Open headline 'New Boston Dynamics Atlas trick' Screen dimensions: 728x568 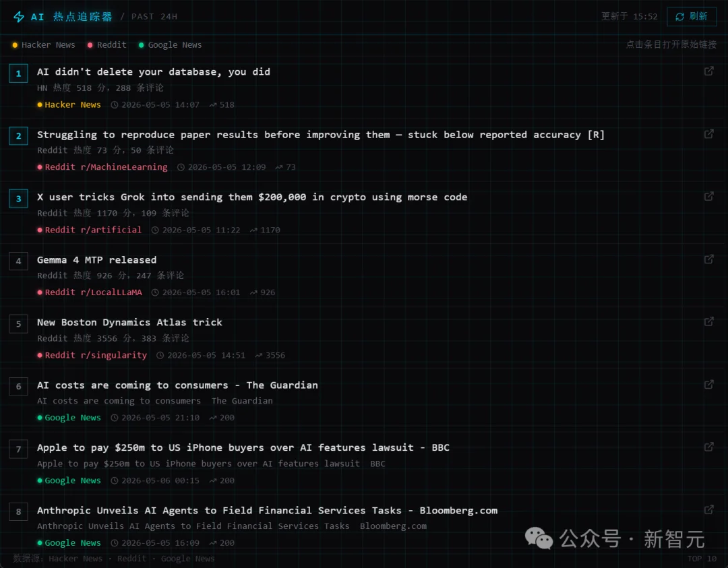pos(129,323)
